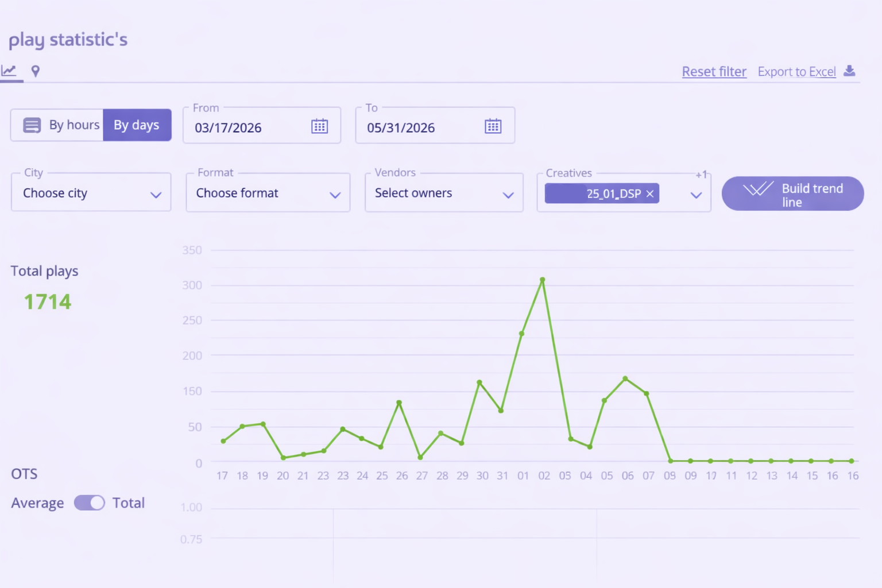Screen dimensions: 882x588
Task: Click the 25_01_DSP creative tag
Action: pyautogui.click(x=602, y=194)
